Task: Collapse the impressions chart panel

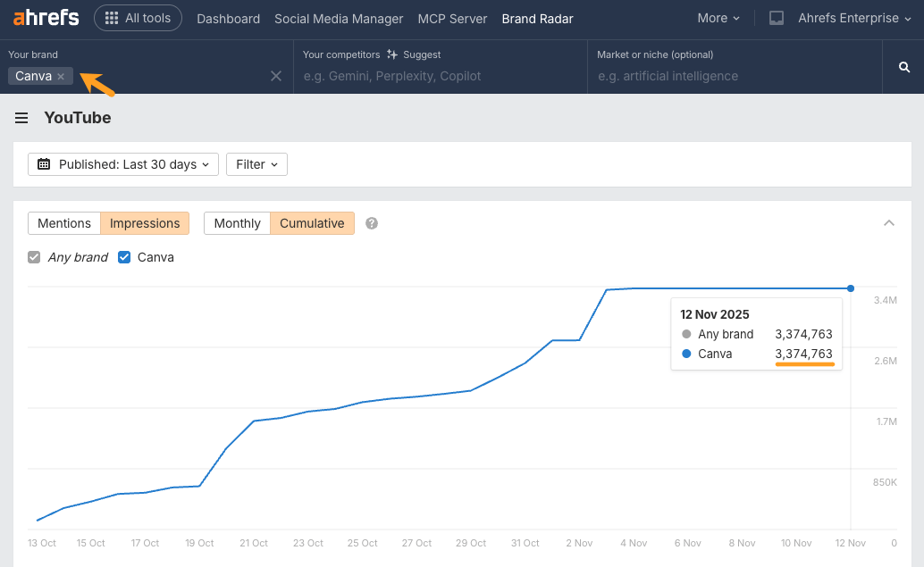Action: pyautogui.click(x=889, y=223)
